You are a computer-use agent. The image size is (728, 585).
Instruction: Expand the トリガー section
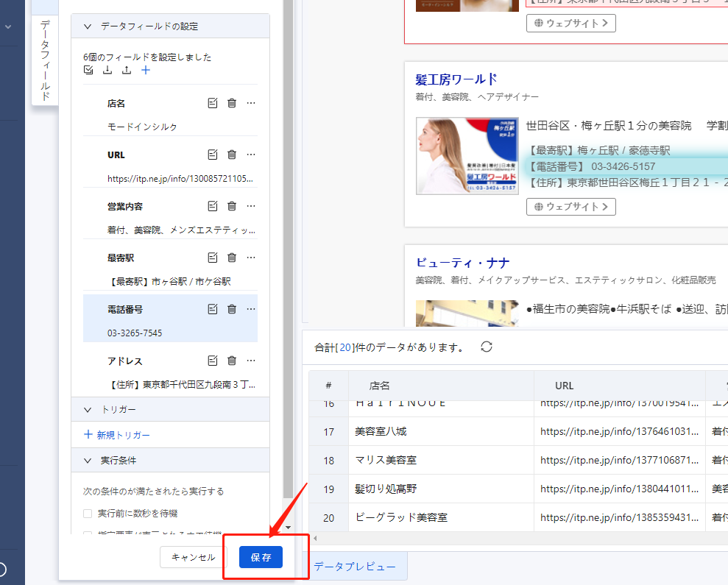point(88,409)
